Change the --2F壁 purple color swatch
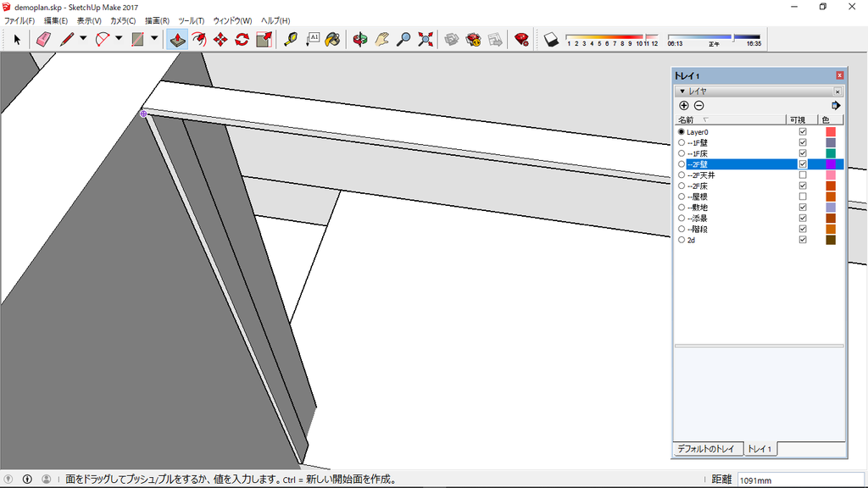868x488 pixels. pyautogui.click(x=831, y=164)
